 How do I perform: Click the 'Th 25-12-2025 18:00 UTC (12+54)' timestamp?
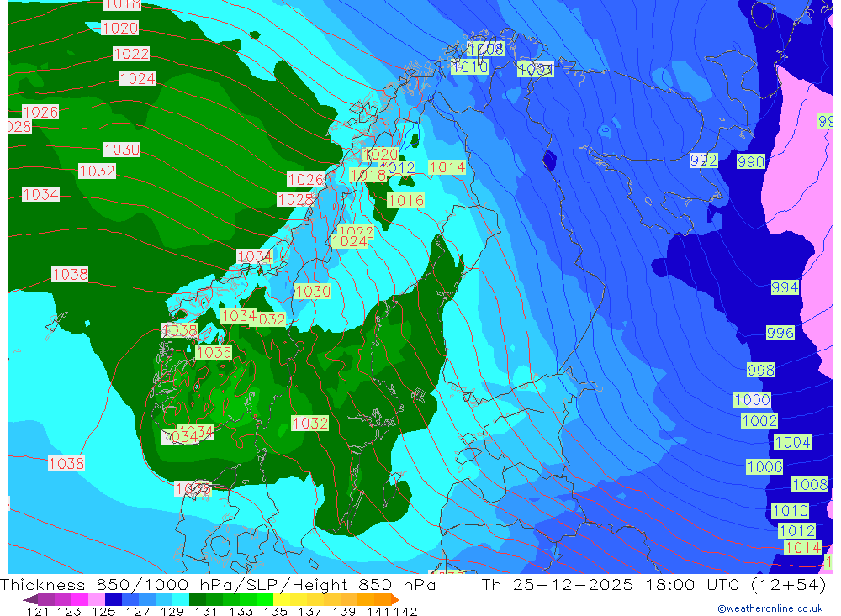tap(653, 584)
